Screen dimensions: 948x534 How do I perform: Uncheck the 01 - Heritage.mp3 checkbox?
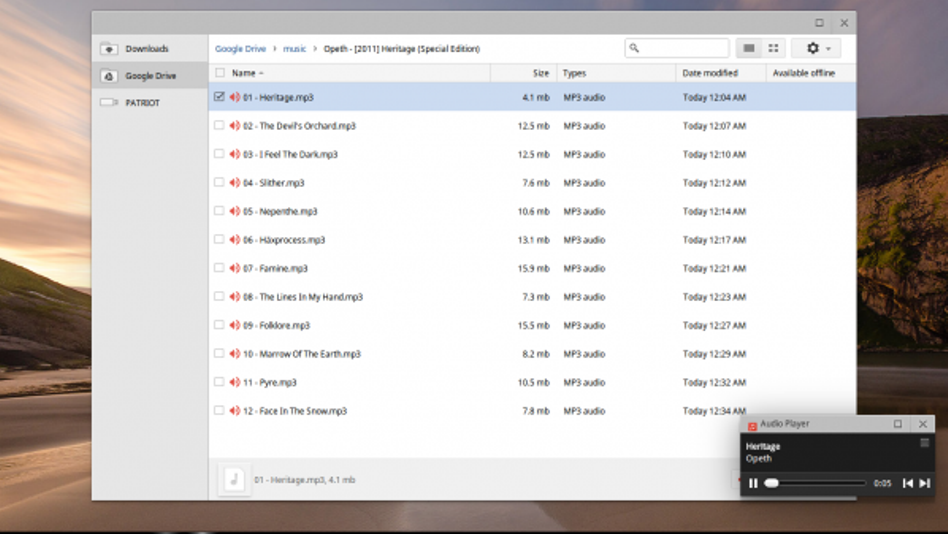point(219,97)
